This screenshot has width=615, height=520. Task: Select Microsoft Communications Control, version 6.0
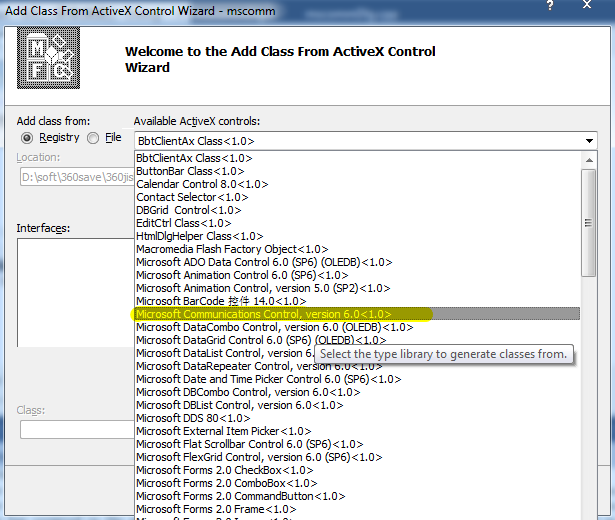(x=357, y=314)
